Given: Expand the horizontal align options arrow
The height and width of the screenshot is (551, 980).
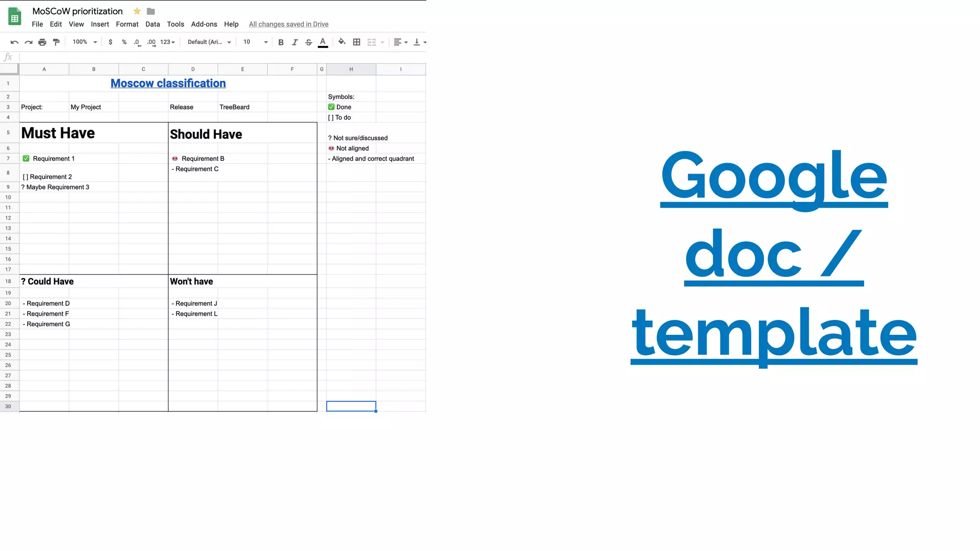Looking at the screenshot, I should point(406,42).
